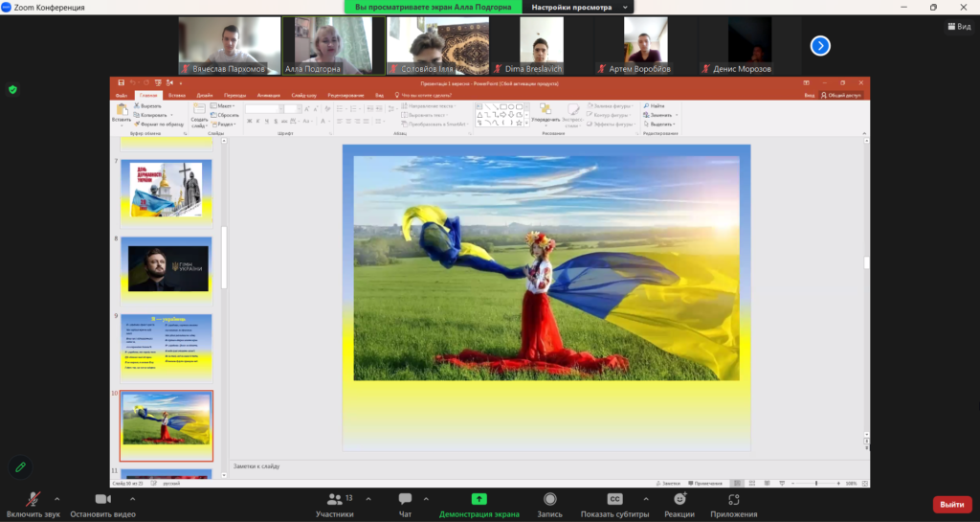Open the Приложения apps panel
This screenshot has width=980, height=522.
pos(734,505)
